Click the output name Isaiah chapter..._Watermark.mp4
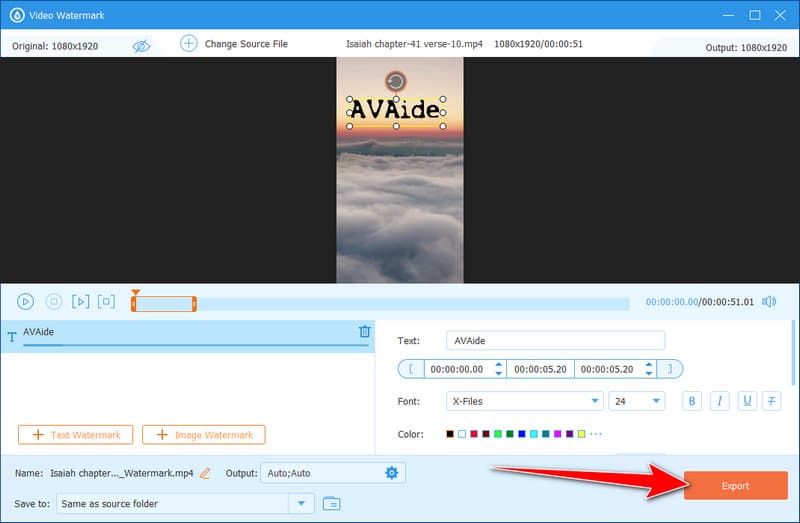Image resolution: width=800 pixels, height=523 pixels. (x=122, y=473)
